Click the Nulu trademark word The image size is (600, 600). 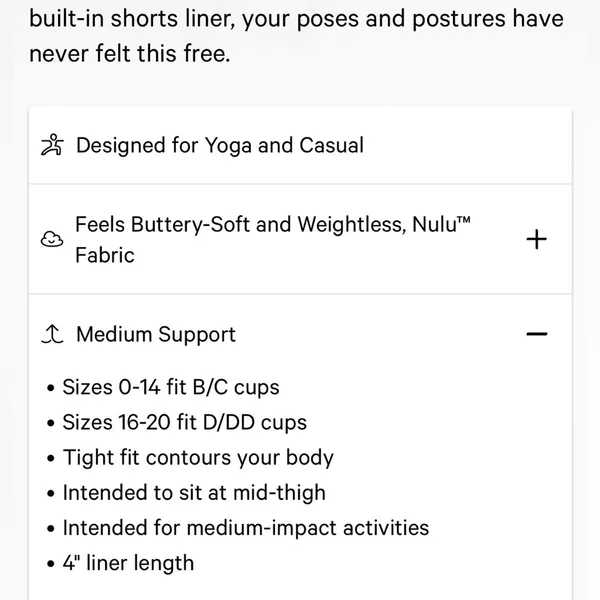(441, 224)
